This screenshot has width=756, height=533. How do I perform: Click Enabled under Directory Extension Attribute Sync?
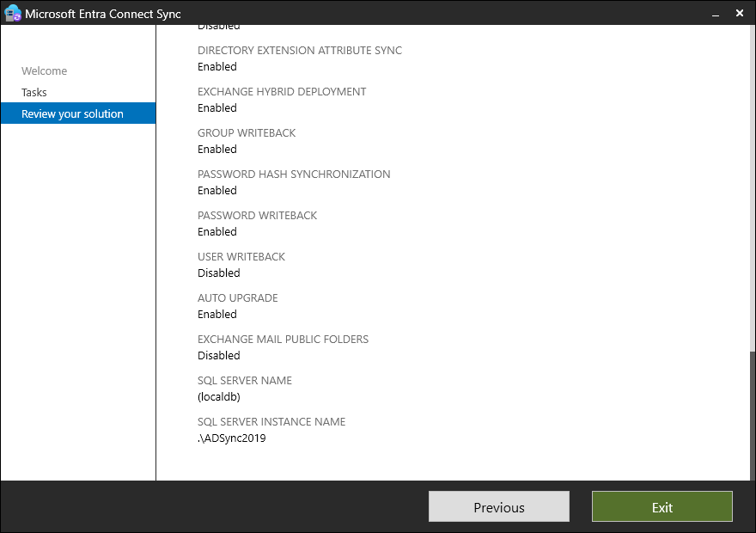(x=217, y=66)
